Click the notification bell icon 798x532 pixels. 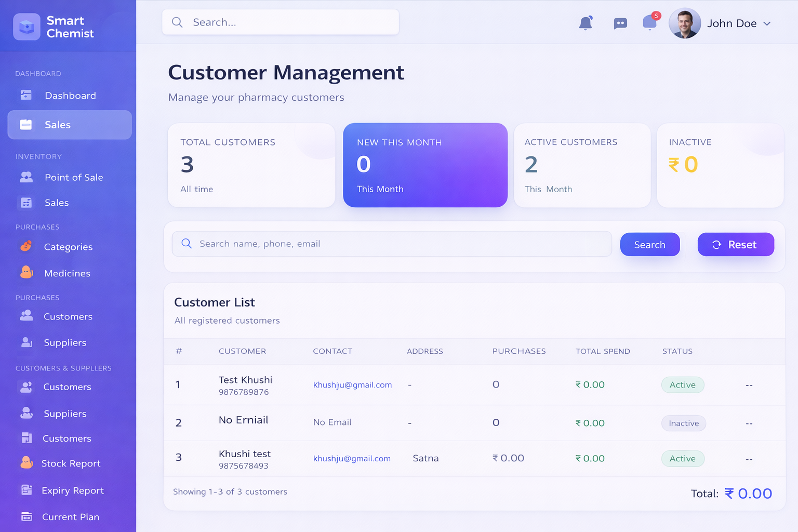[586, 23]
